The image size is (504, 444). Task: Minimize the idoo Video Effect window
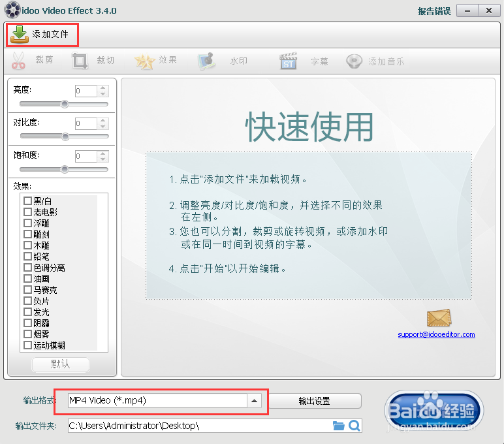[x=467, y=11]
